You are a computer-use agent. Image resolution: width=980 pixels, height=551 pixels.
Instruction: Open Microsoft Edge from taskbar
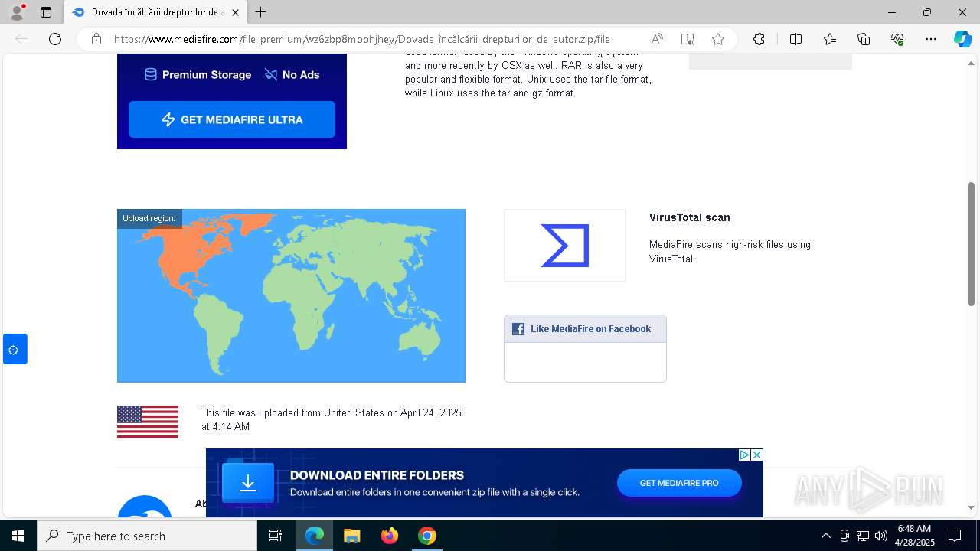point(315,536)
